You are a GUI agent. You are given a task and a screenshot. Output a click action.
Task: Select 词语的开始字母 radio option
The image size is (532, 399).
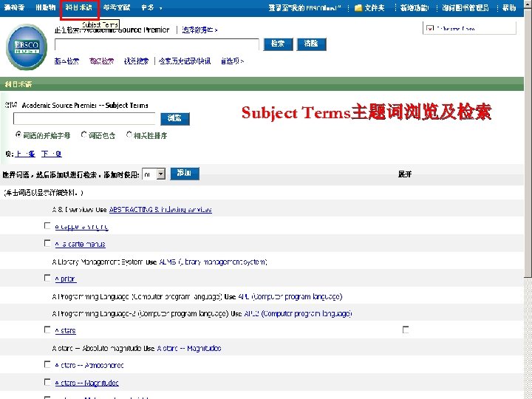pos(18,134)
